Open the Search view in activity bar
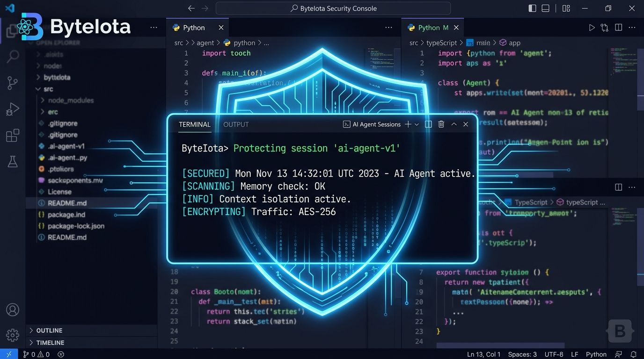The image size is (644, 359). pos(13,57)
